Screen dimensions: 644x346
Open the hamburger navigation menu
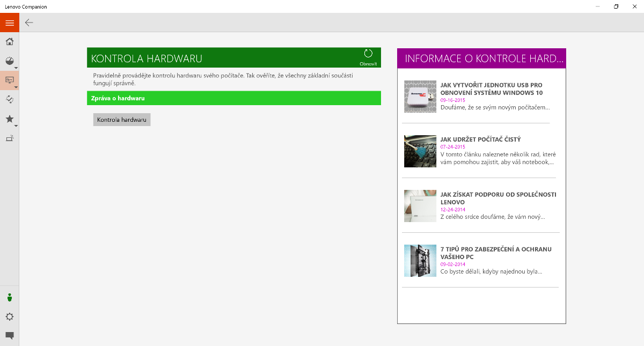tap(10, 23)
